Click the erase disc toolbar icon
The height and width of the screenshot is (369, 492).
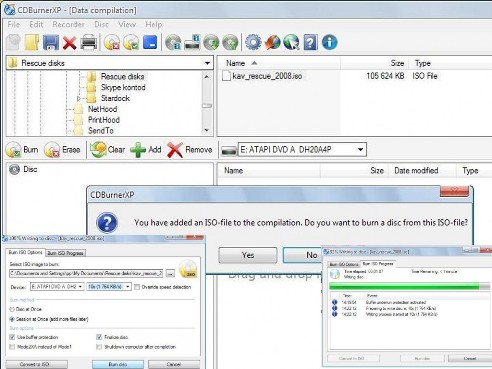click(112, 43)
